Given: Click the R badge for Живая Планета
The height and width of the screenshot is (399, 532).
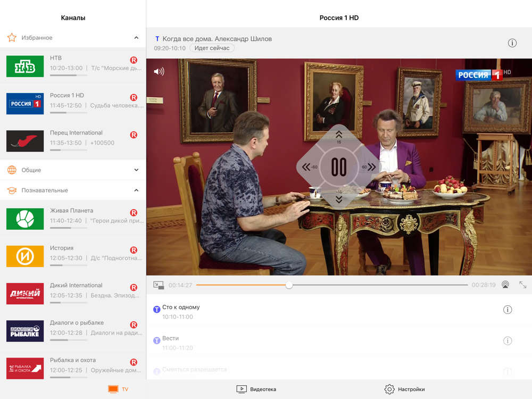Looking at the screenshot, I should [134, 213].
